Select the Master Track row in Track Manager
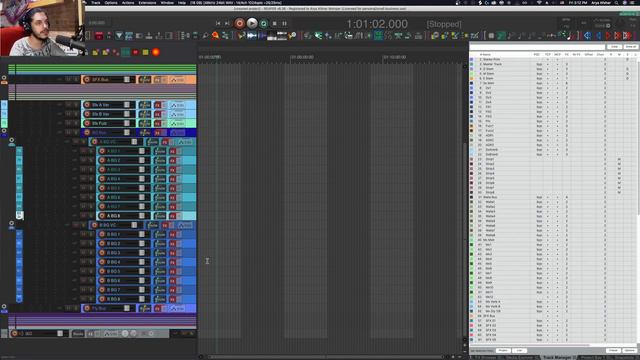Screen dimensions: 640x360 [x=553, y=64]
